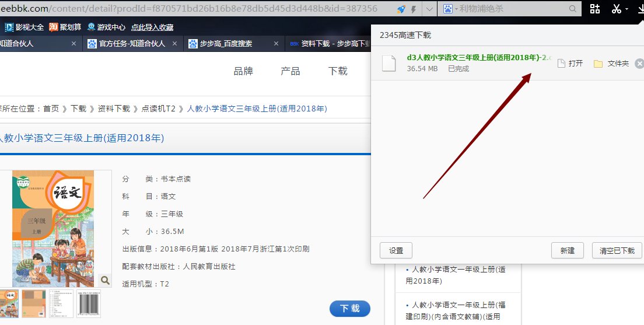Click the URL address bar
The width and height of the screenshot is (644, 325).
[197, 9]
